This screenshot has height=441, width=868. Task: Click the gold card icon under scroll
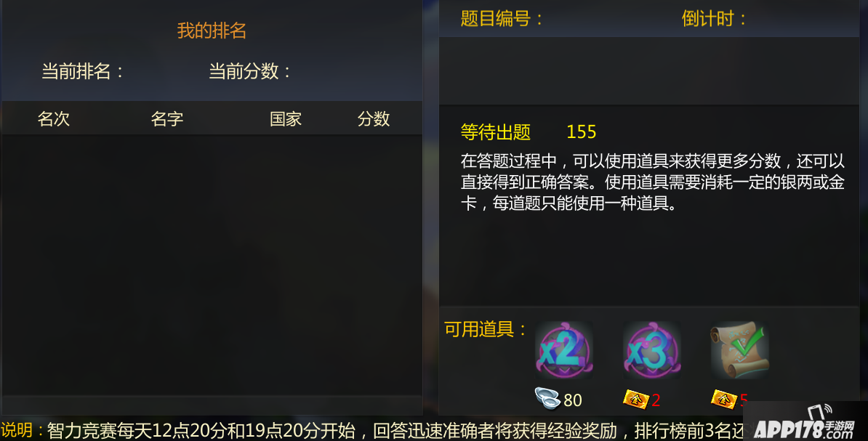coord(723,398)
